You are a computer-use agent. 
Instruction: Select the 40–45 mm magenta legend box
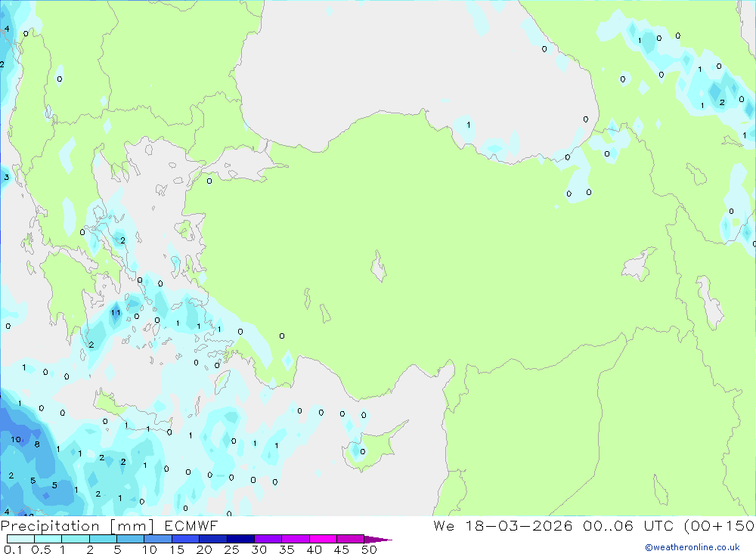(x=323, y=539)
